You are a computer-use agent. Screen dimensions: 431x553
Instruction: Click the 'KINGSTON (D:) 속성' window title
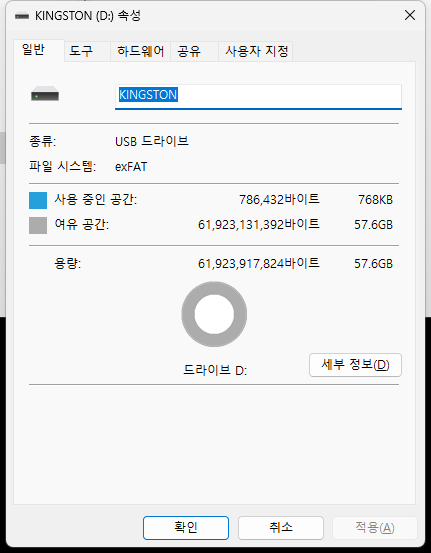click(x=88, y=16)
